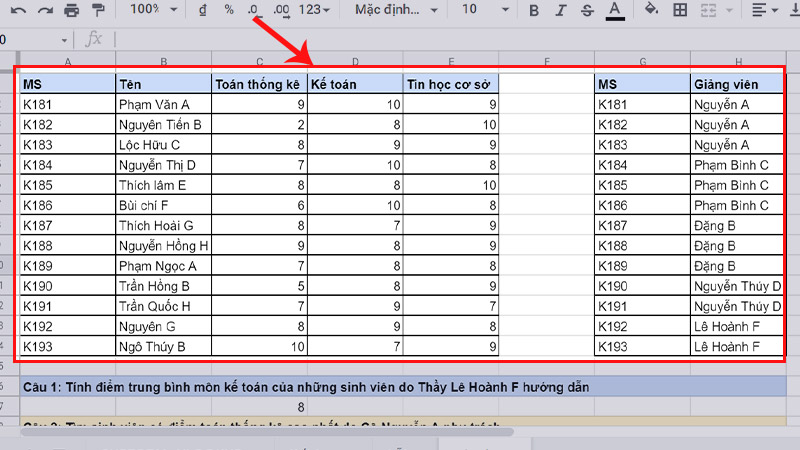This screenshot has height=450, width=800.
Task: Toggle strikethrough formatting
Action: coord(587,11)
